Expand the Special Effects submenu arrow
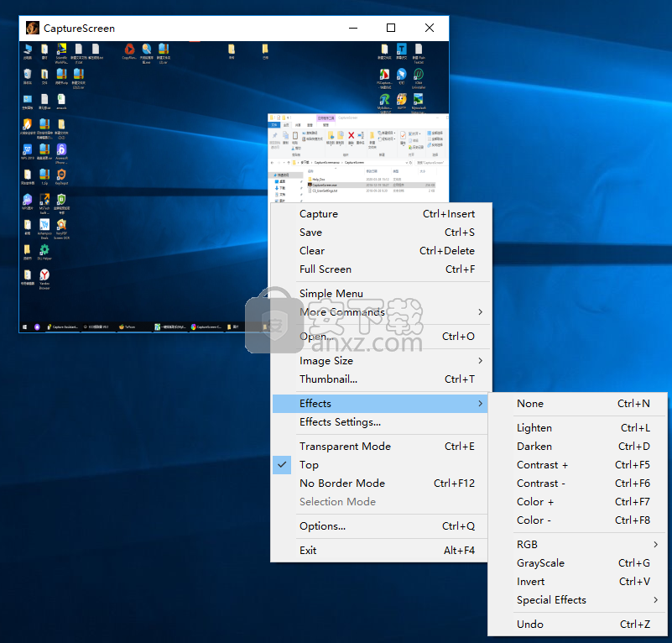672x643 pixels. pos(655,599)
